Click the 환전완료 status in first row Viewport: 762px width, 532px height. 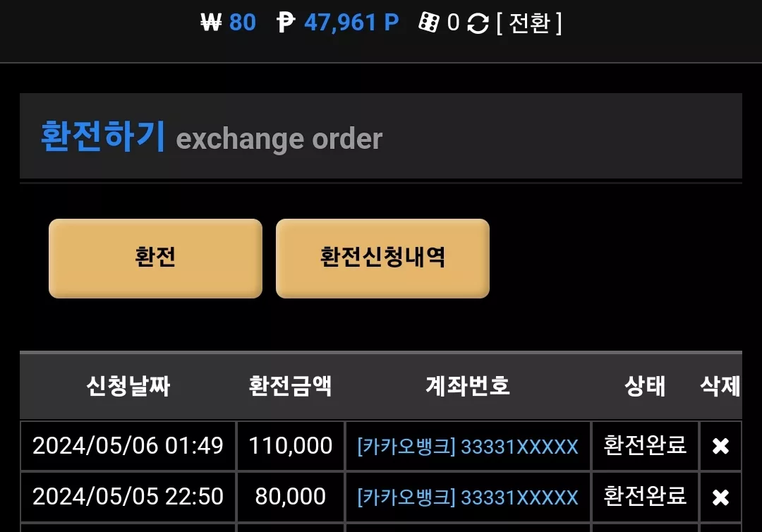645,445
